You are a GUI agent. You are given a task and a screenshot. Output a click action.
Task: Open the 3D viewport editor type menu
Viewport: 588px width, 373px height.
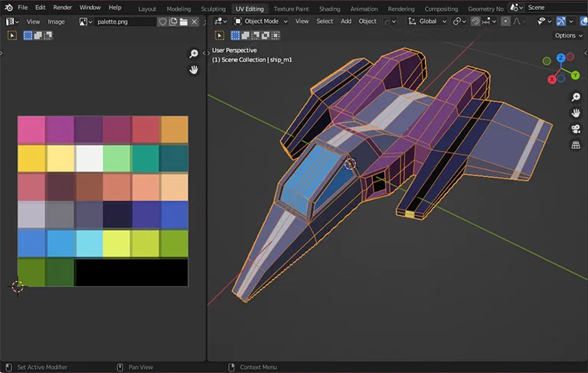pos(220,21)
